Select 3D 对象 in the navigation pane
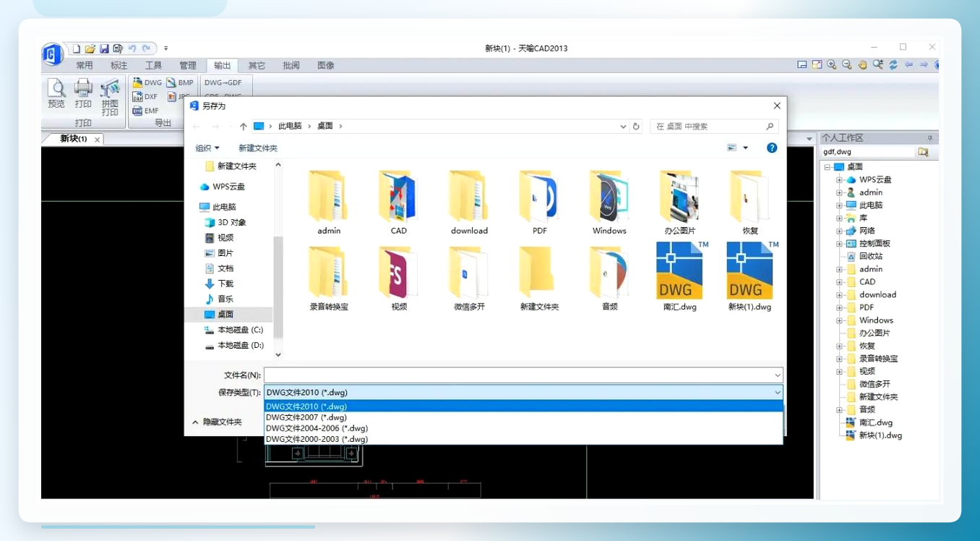 [225, 223]
